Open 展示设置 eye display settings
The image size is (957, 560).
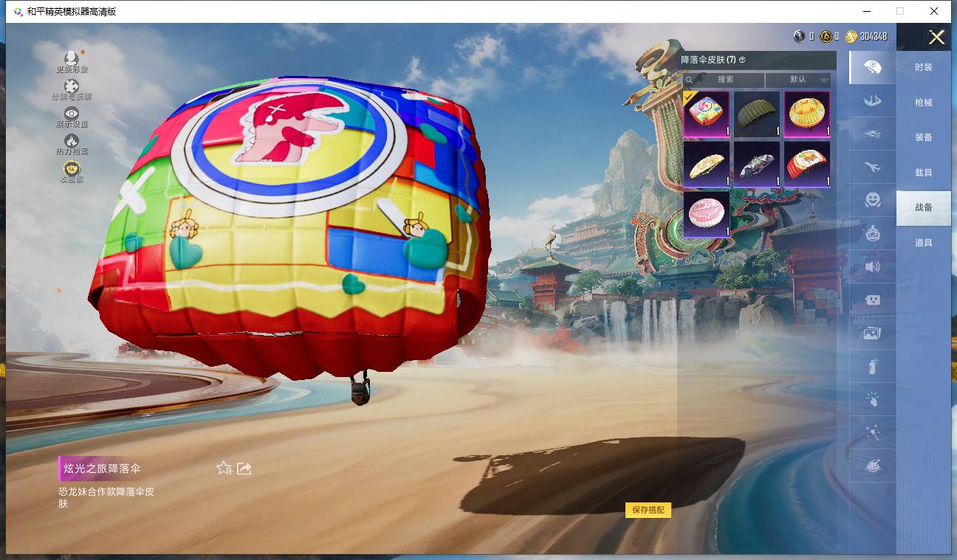[x=72, y=114]
